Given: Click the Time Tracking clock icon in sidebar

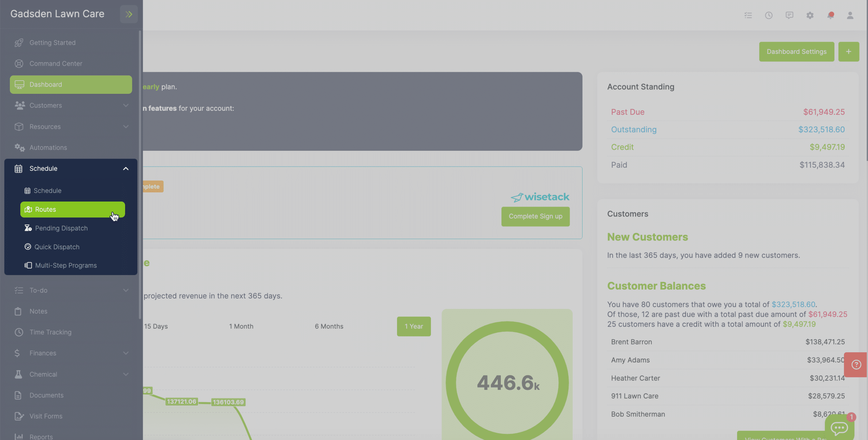Looking at the screenshot, I should (19, 332).
